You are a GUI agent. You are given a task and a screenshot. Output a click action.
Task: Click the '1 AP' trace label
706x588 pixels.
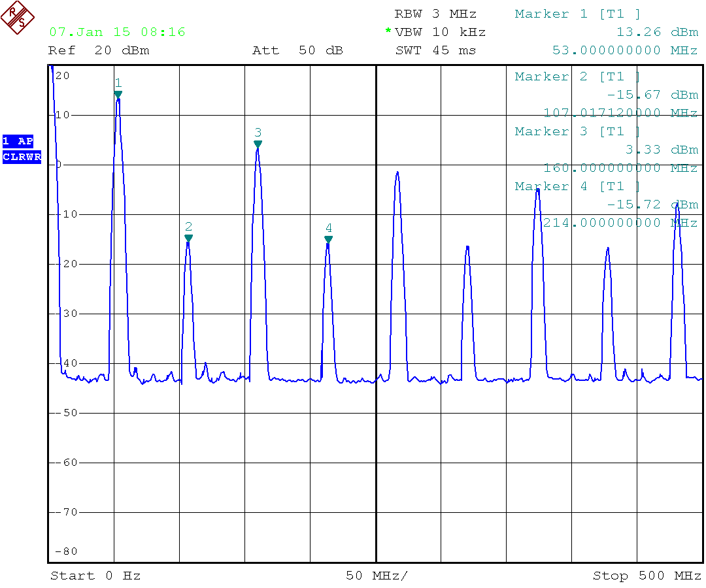[18, 141]
